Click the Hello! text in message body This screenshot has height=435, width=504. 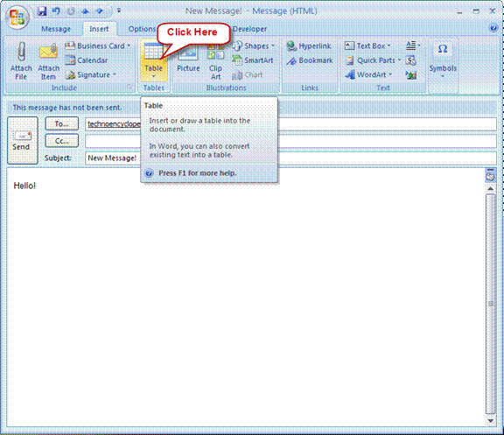(24, 186)
